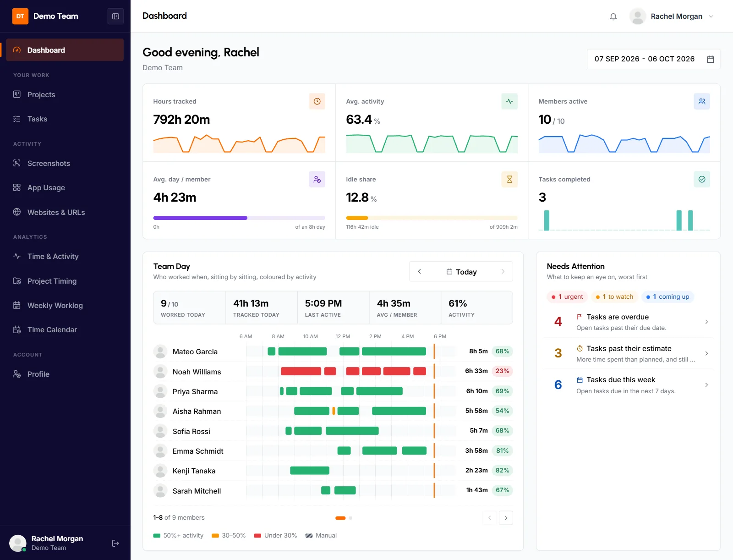Image resolution: width=733 pixels, height=560 pixels.
Task: Go to previous day in Team Day
Action: 419,272
